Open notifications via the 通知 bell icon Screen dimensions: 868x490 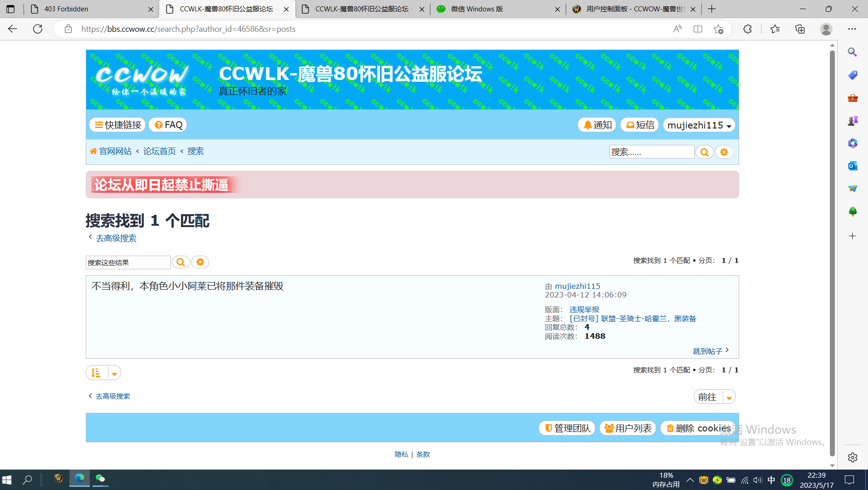click(x=596, y=124)
